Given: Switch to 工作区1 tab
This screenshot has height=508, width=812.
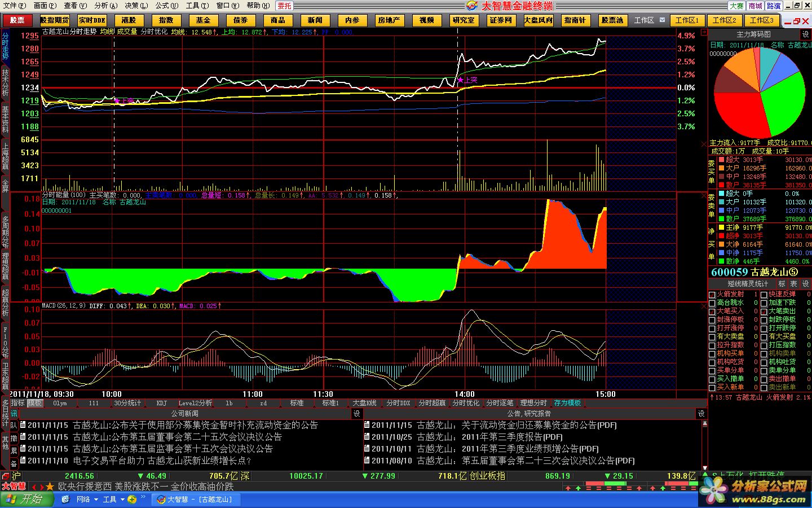Looking at the screenshot, I should [687, 20].
